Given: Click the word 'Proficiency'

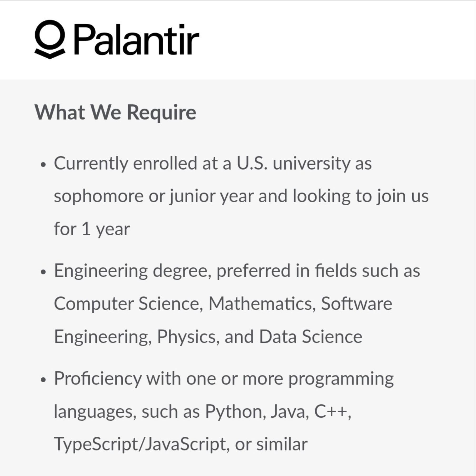Looking at the screenshot, I should [x=98, y=379].
